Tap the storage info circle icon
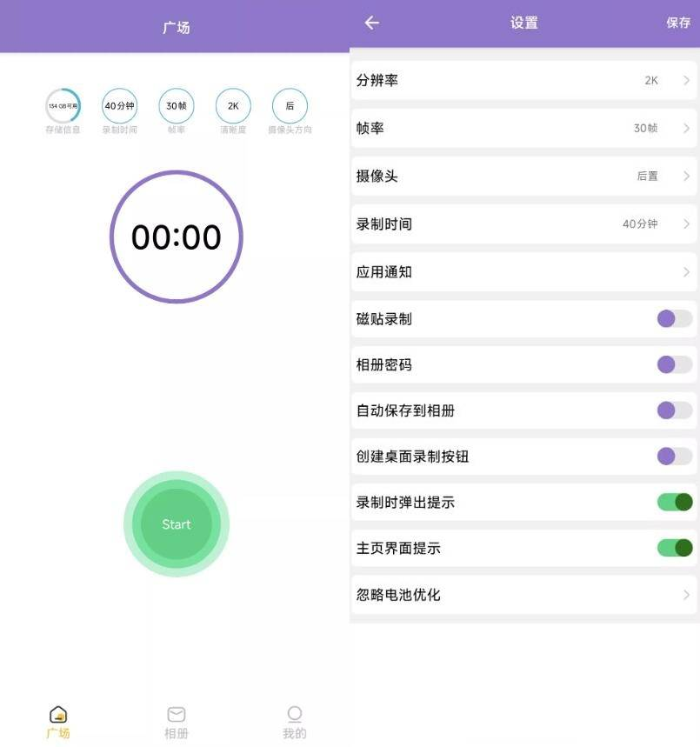700x747 pixels. tap(63, 106)
